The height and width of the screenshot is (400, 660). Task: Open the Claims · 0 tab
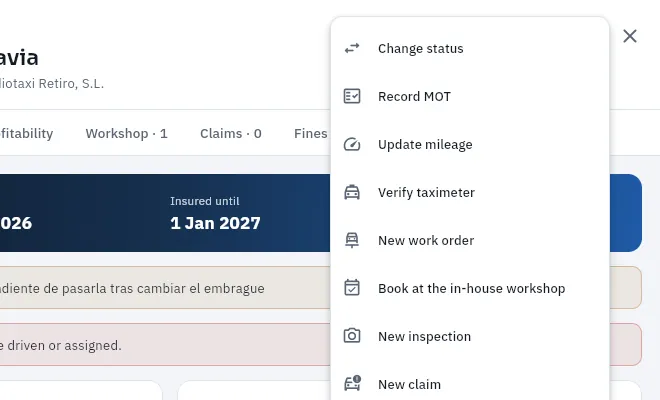[x=231, y=133]
